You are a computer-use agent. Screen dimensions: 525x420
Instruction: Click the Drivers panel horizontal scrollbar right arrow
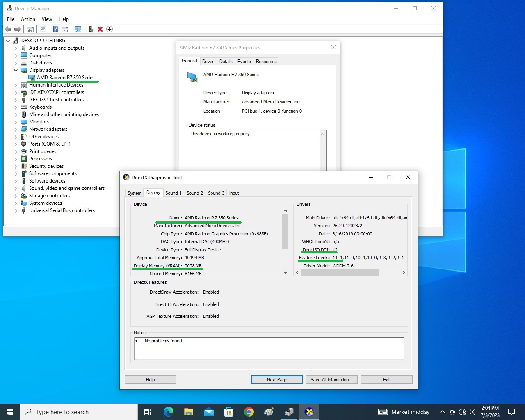pos(404,273)
